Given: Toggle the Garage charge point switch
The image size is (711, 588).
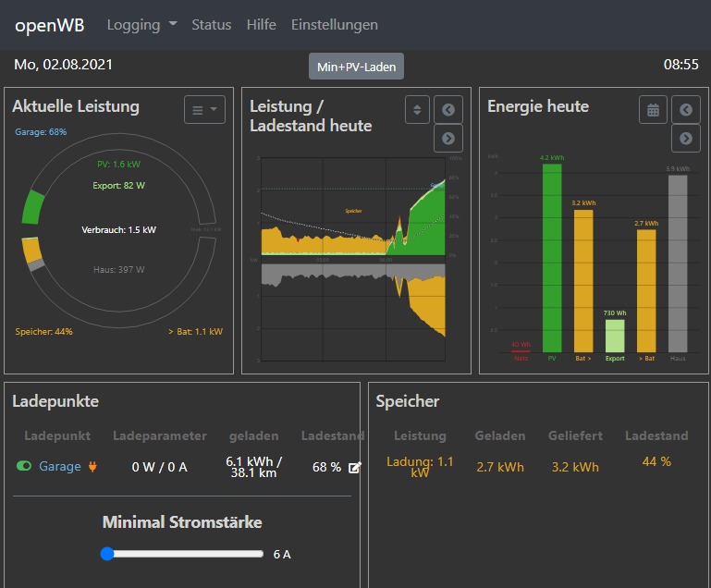Looking at the screenshot, I should click(24, 467).
